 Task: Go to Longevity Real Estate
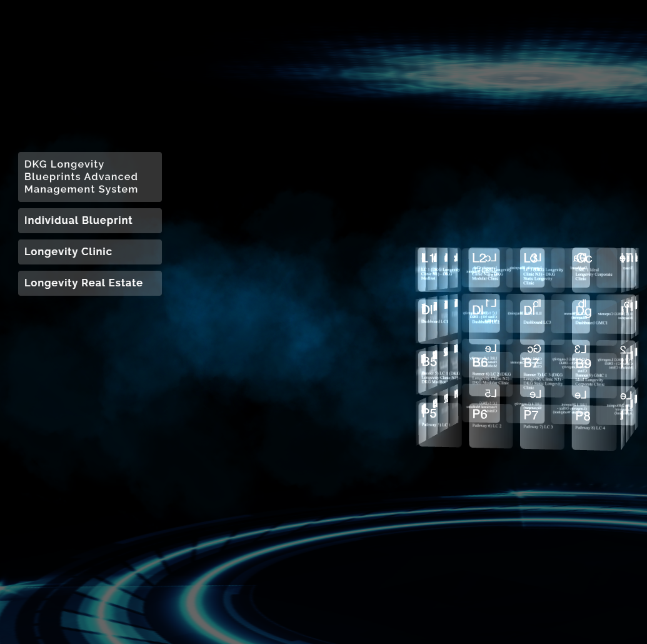(89, 283)
